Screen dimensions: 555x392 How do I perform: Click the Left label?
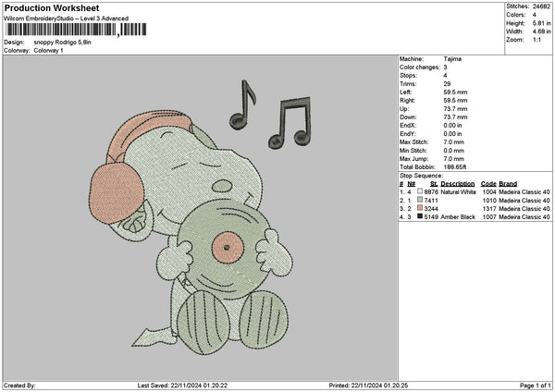pyautogui.click(x=406, y=92)
